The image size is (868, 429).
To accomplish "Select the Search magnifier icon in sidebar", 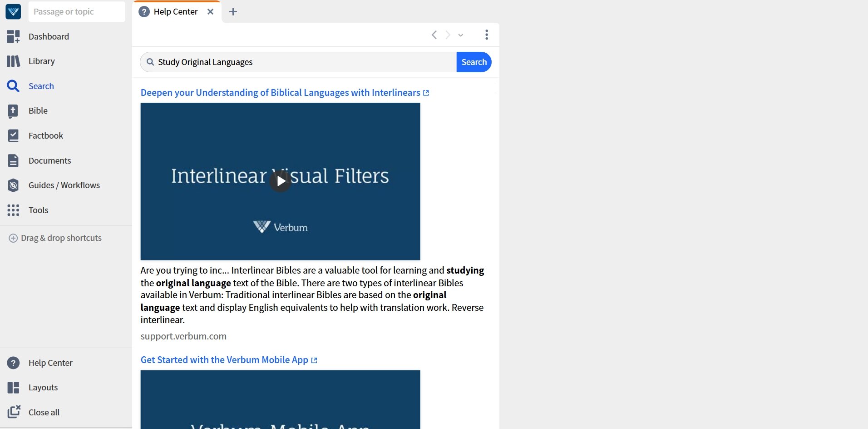I will pos(13,86).
